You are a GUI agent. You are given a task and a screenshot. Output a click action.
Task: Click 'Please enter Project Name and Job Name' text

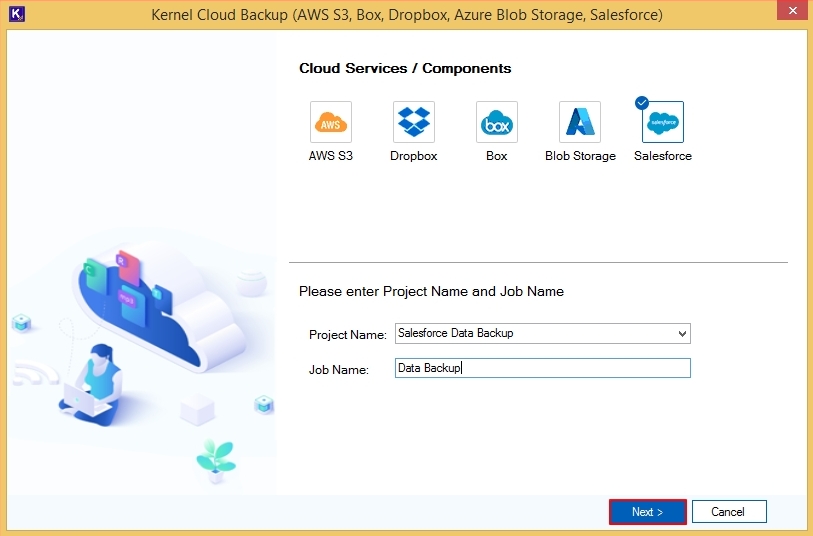431,291
